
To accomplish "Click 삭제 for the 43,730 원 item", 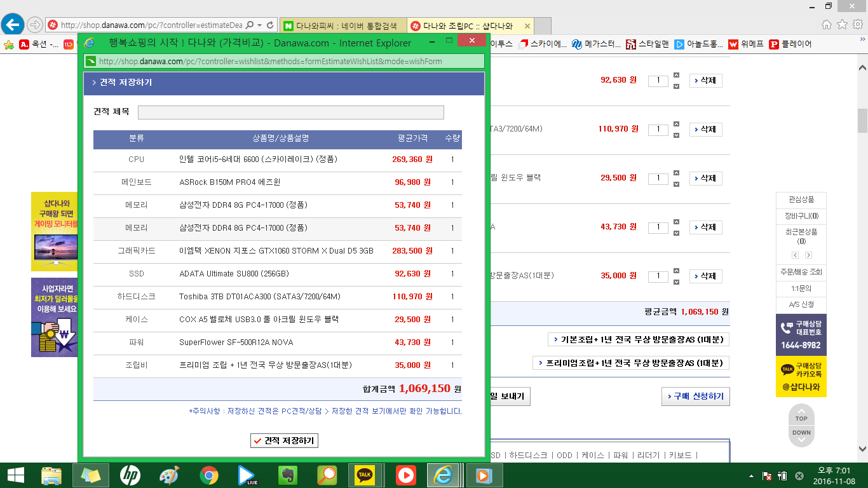I will coord(705,227).
